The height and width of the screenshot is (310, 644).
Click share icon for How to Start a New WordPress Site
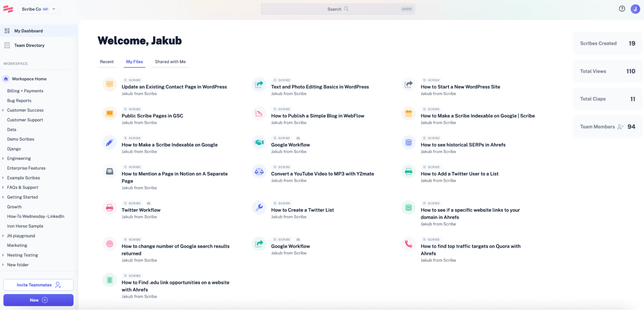coord(409,85)
